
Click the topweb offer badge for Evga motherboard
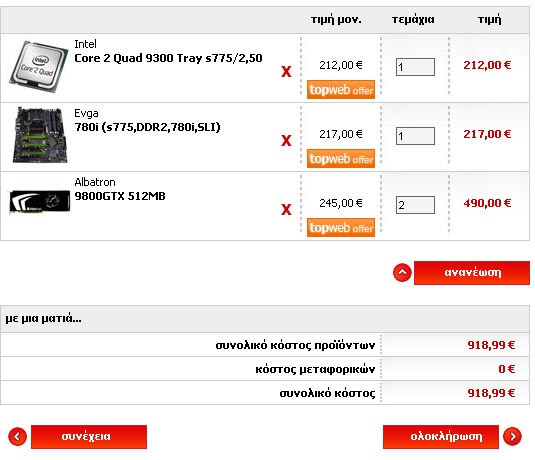coord(341,159)
